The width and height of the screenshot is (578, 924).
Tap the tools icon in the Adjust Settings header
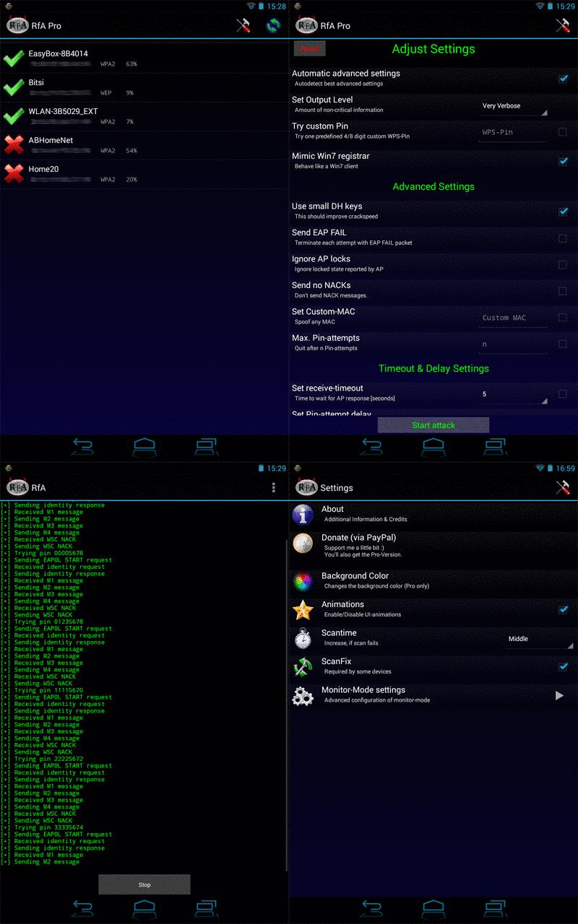tap(562, 25)
